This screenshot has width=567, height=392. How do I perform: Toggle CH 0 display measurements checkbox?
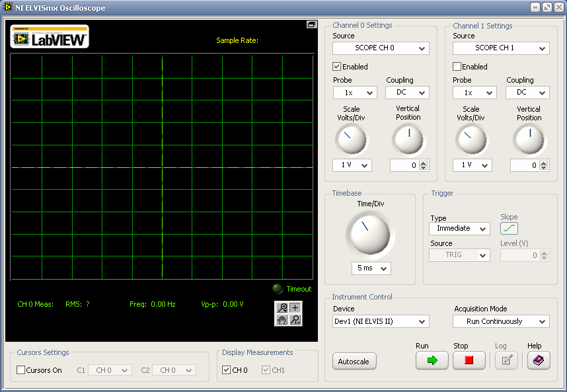(226, 370)
